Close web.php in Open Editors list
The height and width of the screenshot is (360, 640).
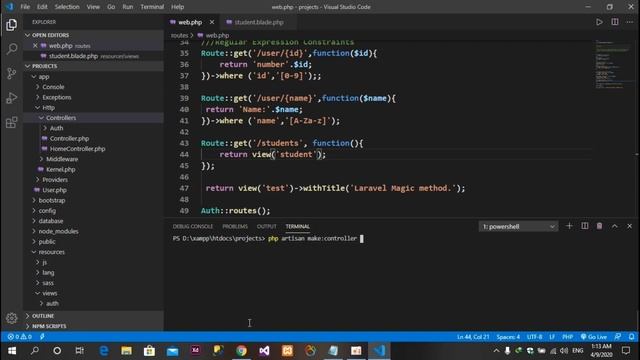[35, 46]
